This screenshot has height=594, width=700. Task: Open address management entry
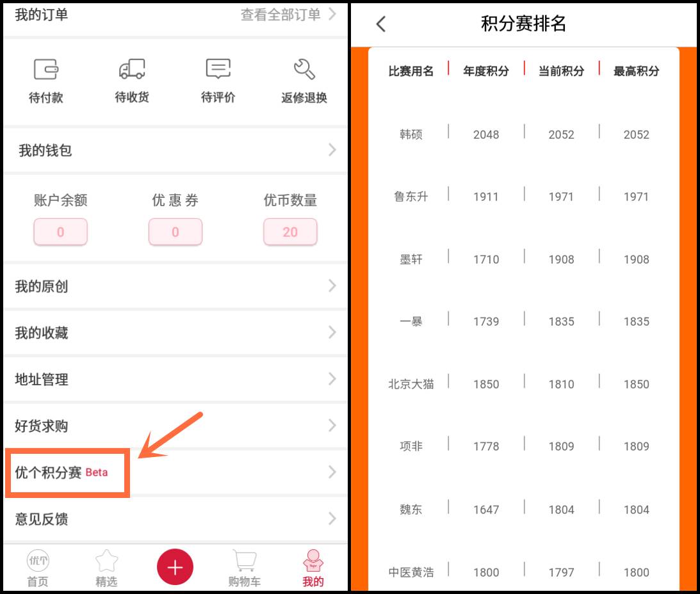[x=175, y=380]
